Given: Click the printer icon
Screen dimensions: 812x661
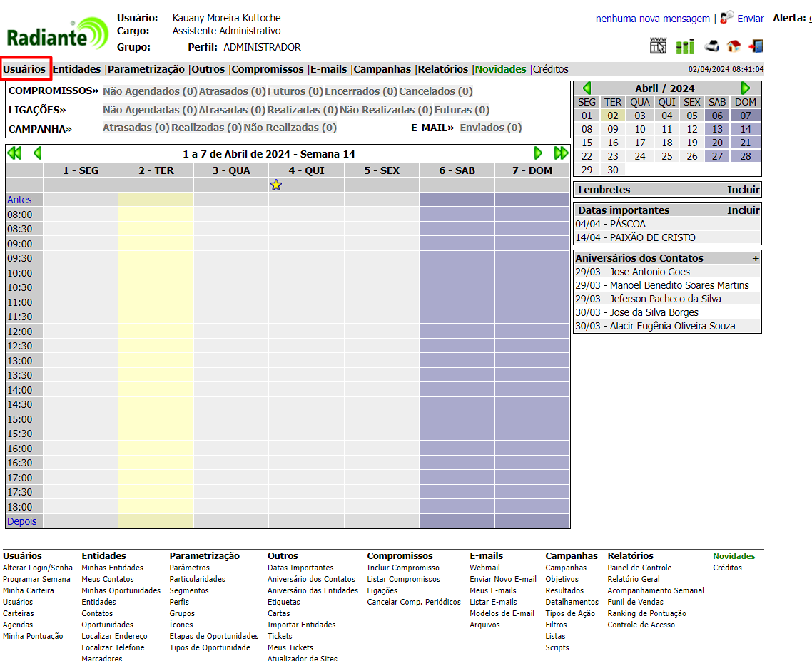Looking at the screenshot, I should 711,46.
